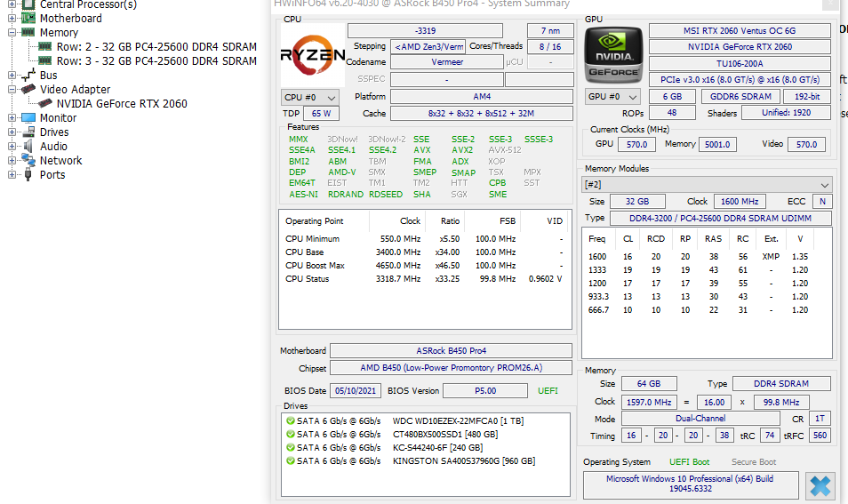848x504 pixels.
Task: Select the Motherboard tree label
Action: click(x=71, y=19)
